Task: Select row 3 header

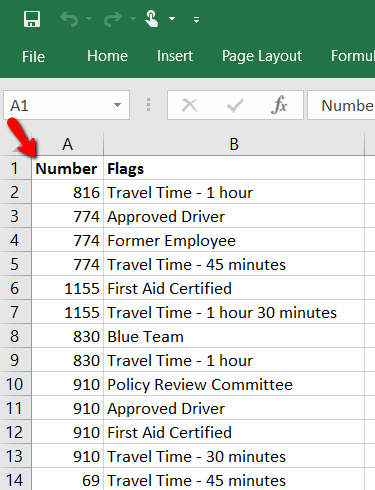Action: [x=16, y=216]
